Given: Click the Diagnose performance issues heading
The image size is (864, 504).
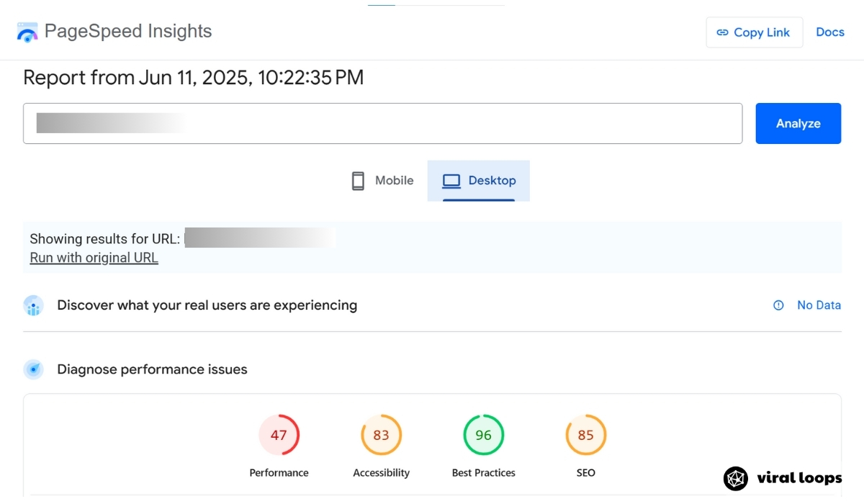Looking at the screenshot, I should pyautogui.click(x=152, y=369).
